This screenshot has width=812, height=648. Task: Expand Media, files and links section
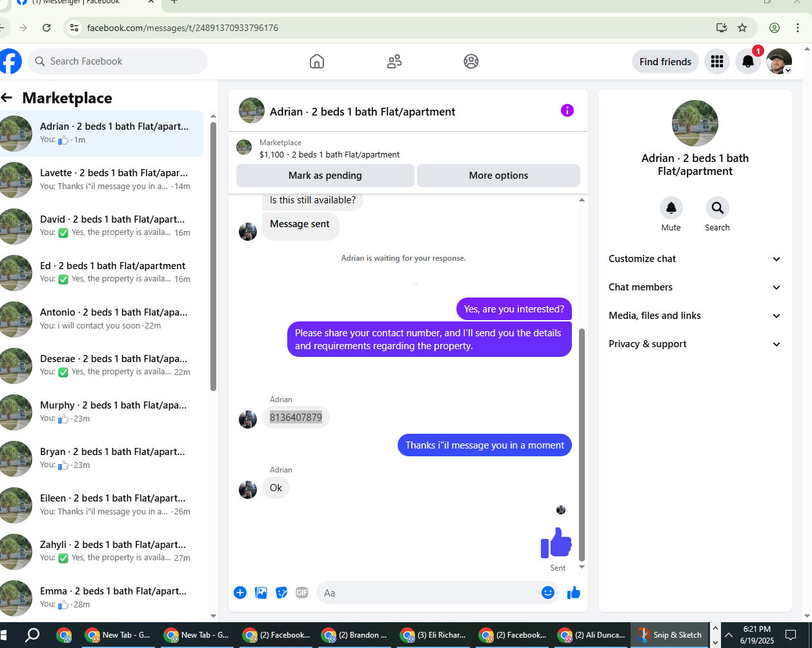click(x=695, y=316)
